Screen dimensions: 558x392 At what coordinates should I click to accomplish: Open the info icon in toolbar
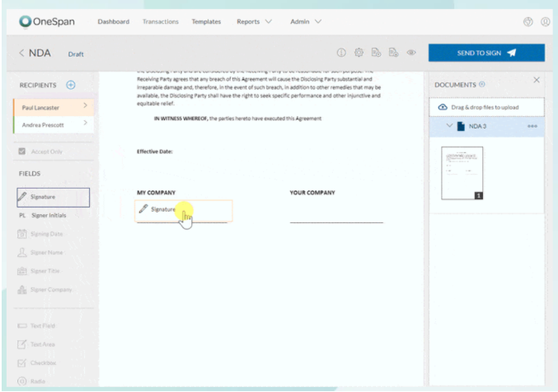340,53
